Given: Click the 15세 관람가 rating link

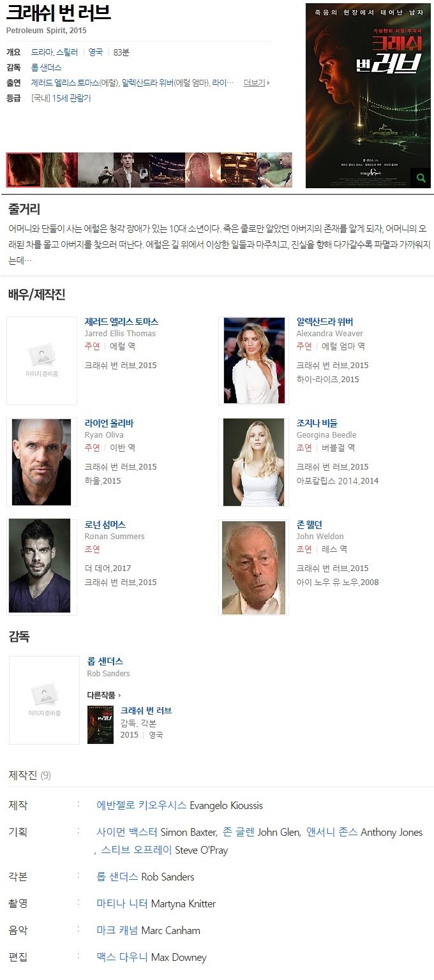Looking at the screenshot, I should (71, 98).
